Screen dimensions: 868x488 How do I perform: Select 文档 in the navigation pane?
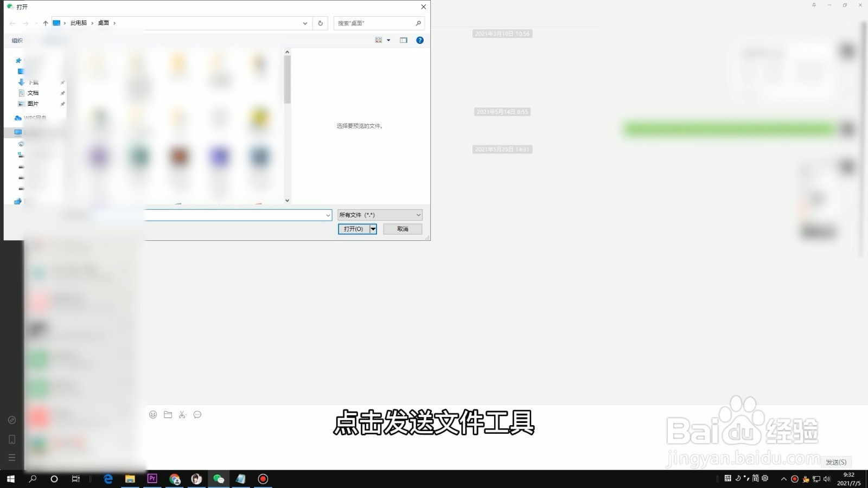pyautogui.click(x=33, y=93)
